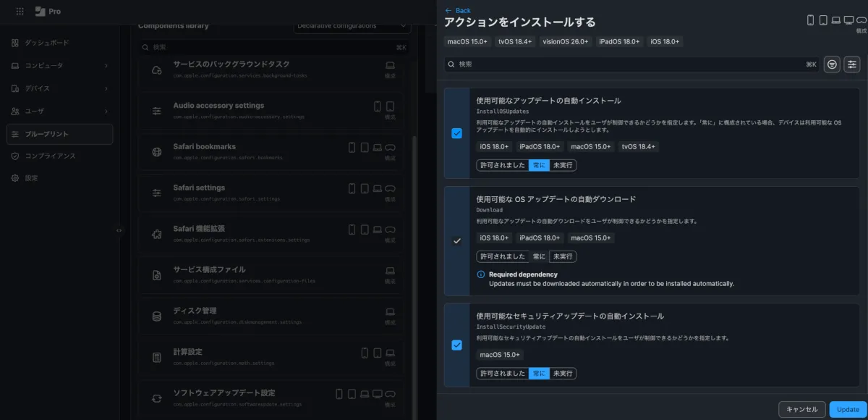Click the Safari bookmarks globe icon
The image size is (868, 420).
pyautogui.click(x=156, y=152)
